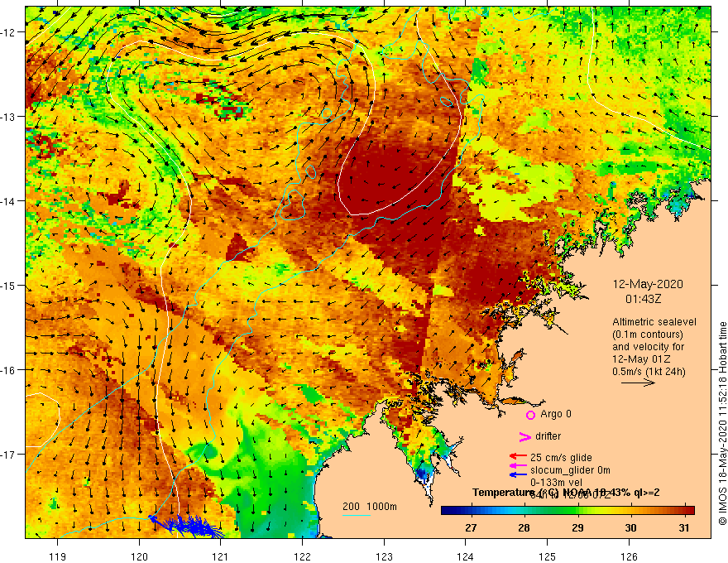Click colorbar tick label 29
This screenshot has width=728, height=563.
[577, 528]
